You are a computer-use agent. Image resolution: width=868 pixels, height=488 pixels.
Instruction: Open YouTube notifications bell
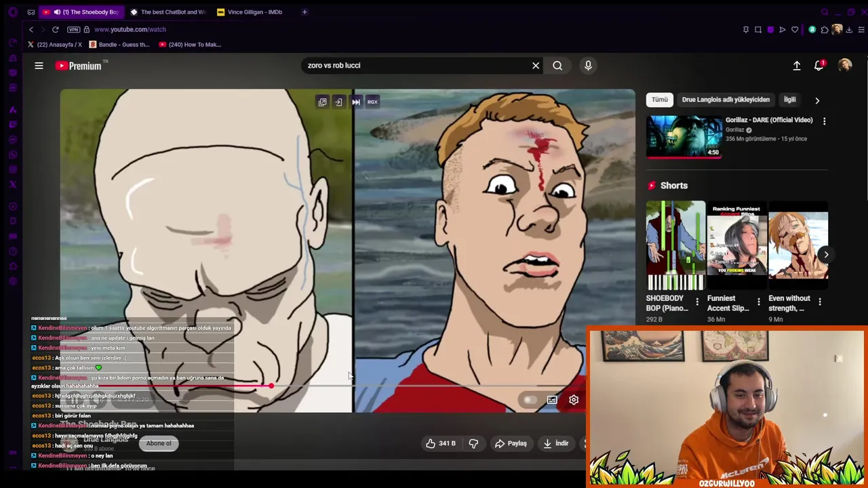click(819, 65)
